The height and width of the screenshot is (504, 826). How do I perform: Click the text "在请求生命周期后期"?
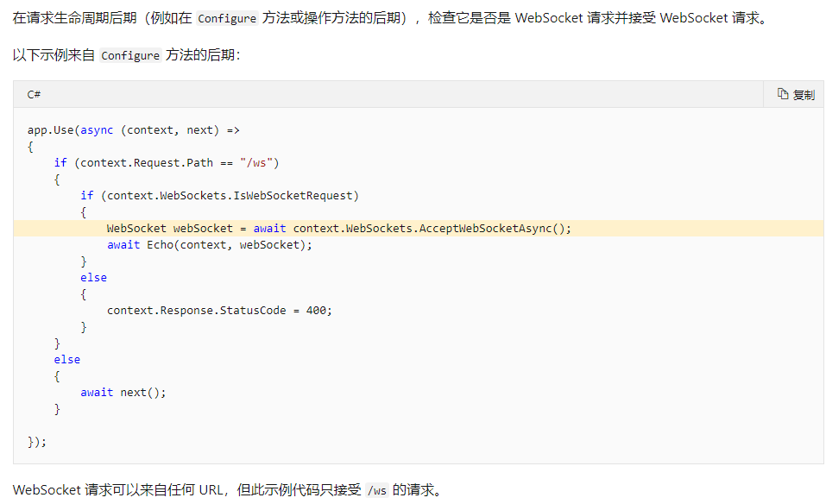[x=73, y=18]
